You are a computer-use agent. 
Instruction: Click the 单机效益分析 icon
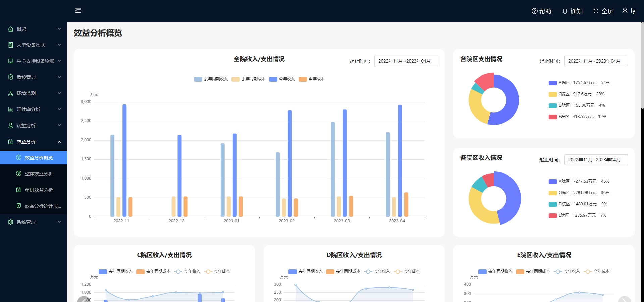pos(19,190)
